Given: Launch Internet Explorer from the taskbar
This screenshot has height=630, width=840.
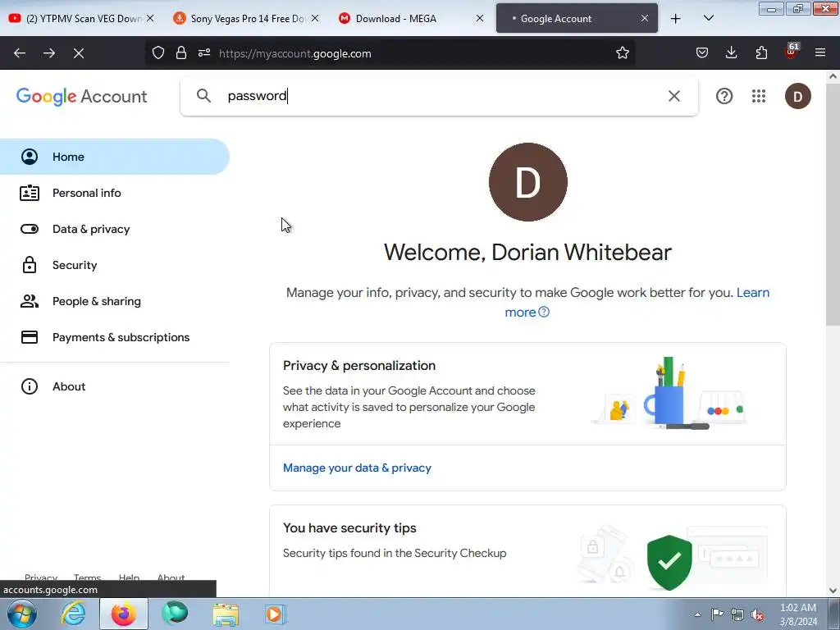Looking at the screenshot, I should point(73,614).
